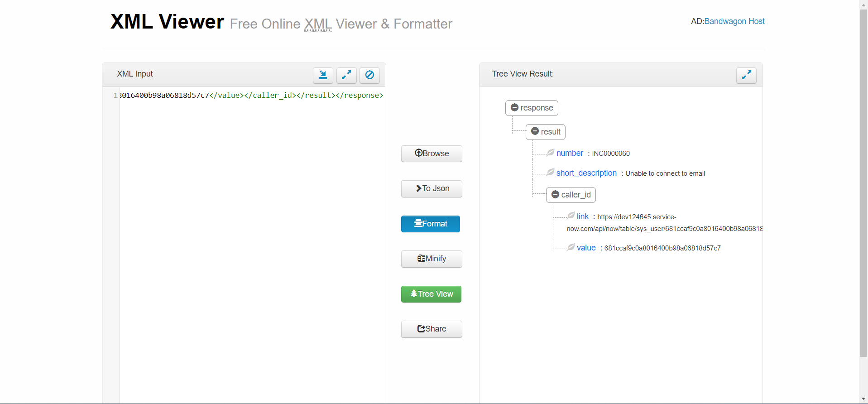
Task: Click the Minify button
Action: [432, 259]
